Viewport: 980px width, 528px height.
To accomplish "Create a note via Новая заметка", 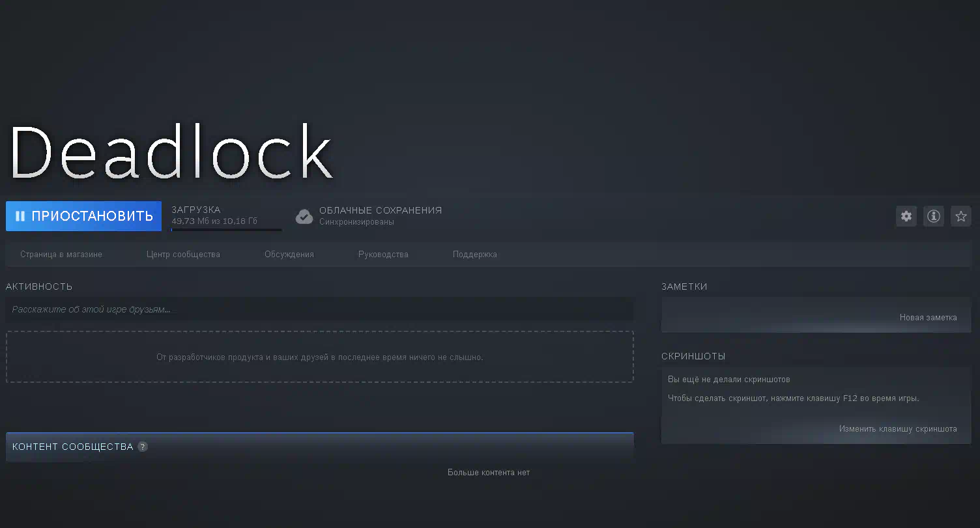I will (928, 318).
